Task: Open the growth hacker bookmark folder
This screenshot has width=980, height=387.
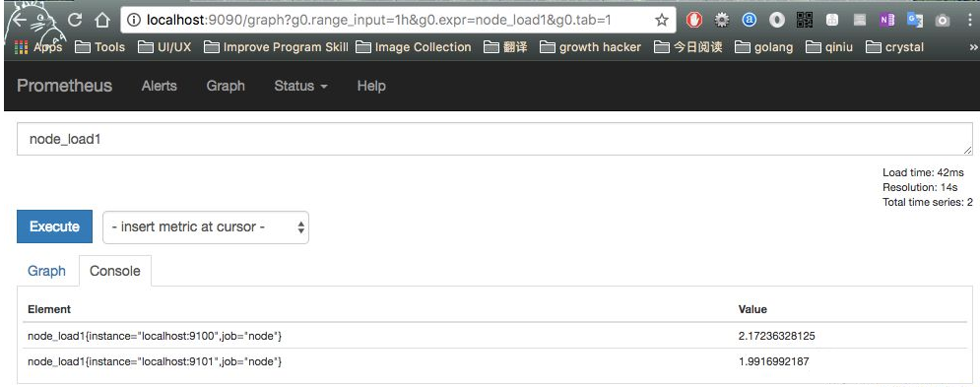Action: pyautogui.click(x=591, y=47)
